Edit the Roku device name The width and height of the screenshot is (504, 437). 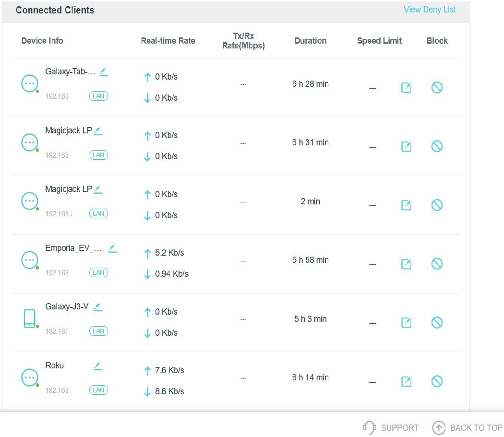tap(98, 366)
